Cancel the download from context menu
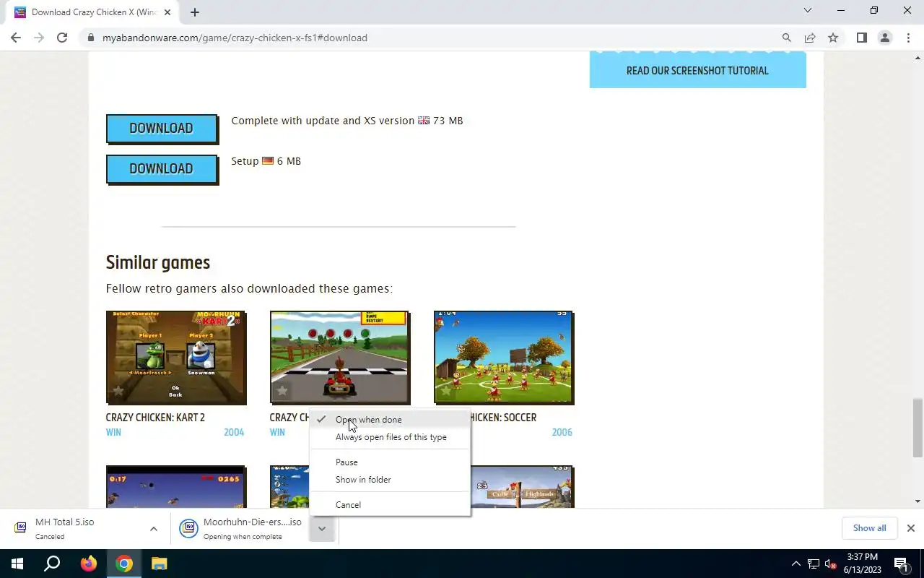This screenshot has width=924, height=578. point(390,505)
